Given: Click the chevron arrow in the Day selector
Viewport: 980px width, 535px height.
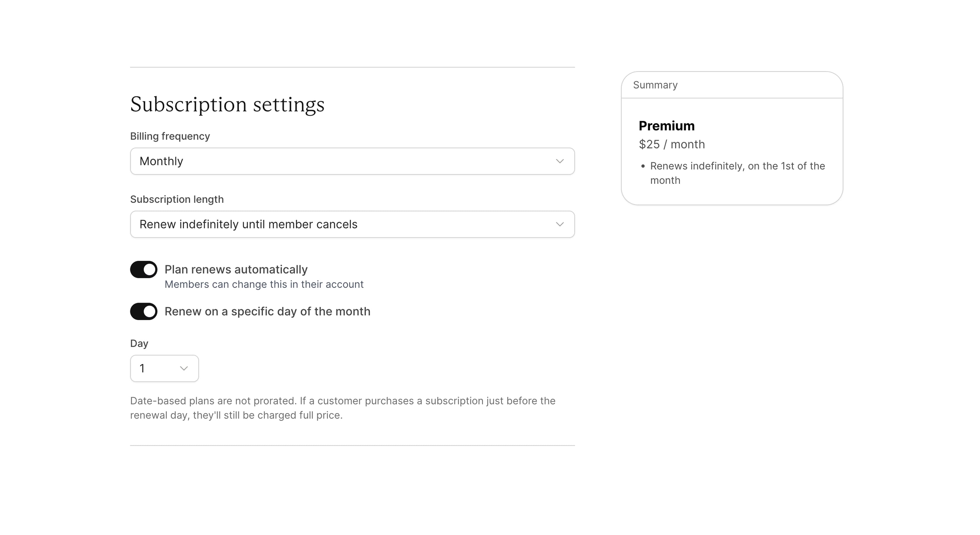Looking at the screenshot, I should coord(184,368).
